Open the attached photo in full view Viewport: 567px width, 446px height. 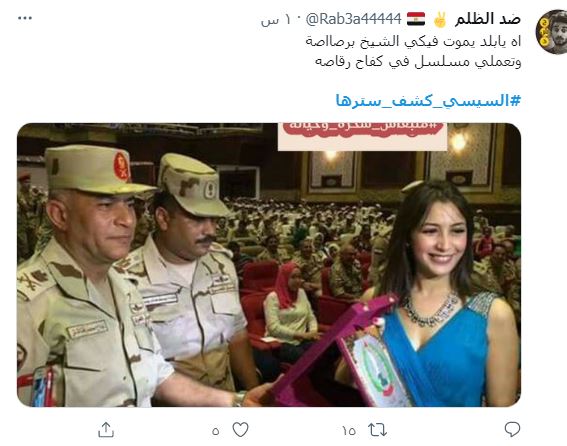(x=269, y=265)
